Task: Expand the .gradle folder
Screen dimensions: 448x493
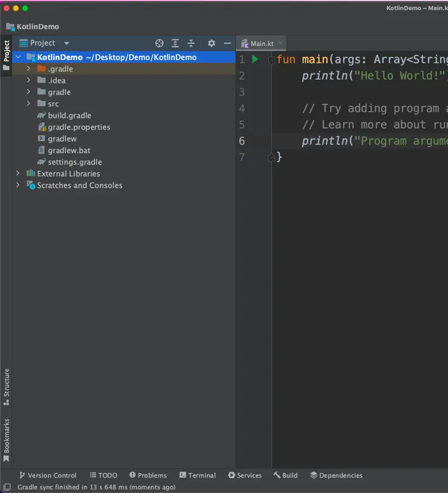Action: tap(28, 68)
